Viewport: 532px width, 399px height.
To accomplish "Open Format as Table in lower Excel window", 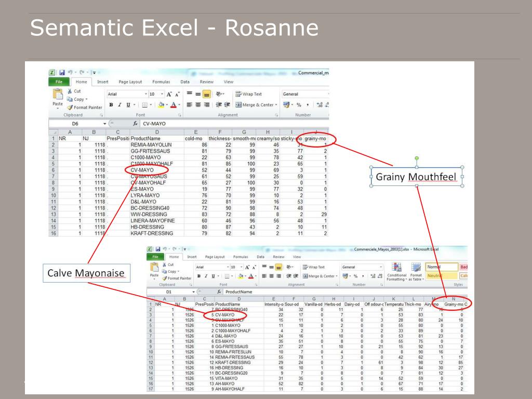I will 416,272.
